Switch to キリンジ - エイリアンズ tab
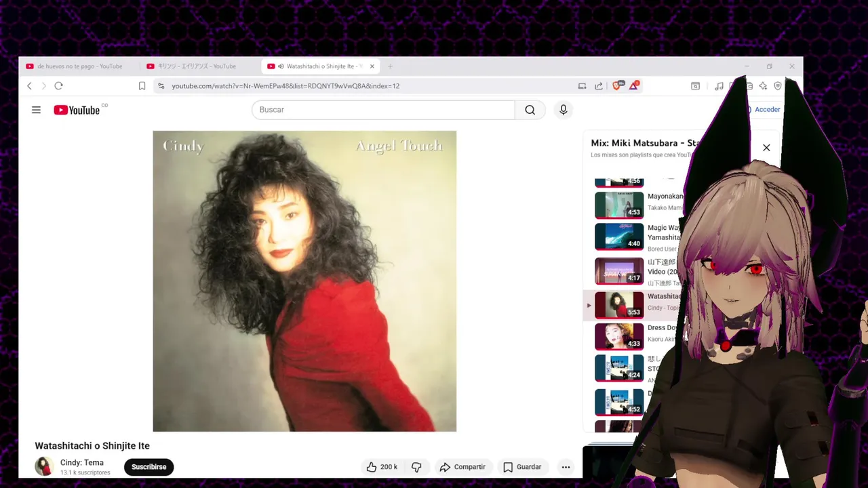868x488 pixels. (197, 66)
